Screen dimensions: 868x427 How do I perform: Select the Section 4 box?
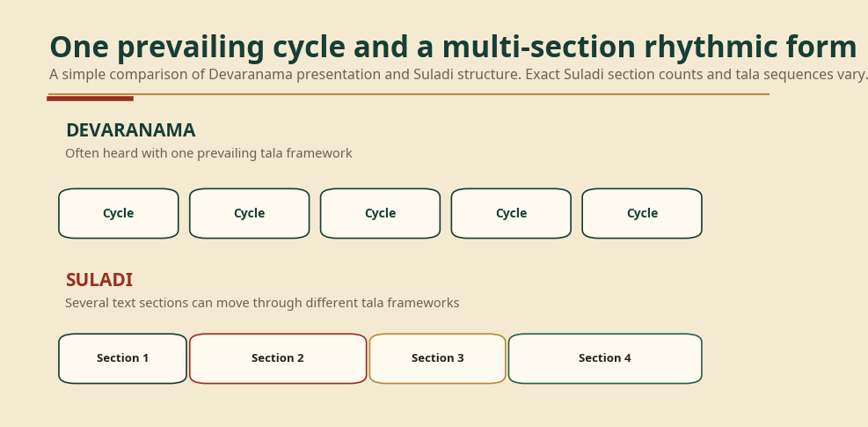[x=605, y=358]
